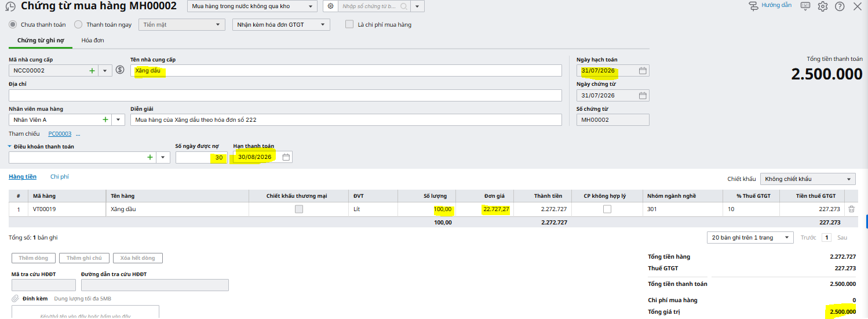The image size is (868, 319).
Task: Click the Hướng dẫn link text
Action: [x=776, y=5]
